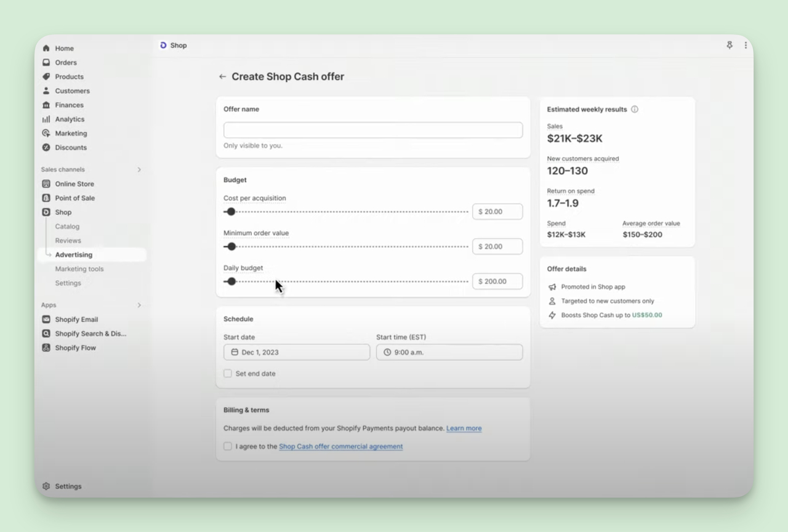Click the $21K–$23K sales estimate
Image resolution: width=788 pixels, height=532 pixels.
point(575,139)
